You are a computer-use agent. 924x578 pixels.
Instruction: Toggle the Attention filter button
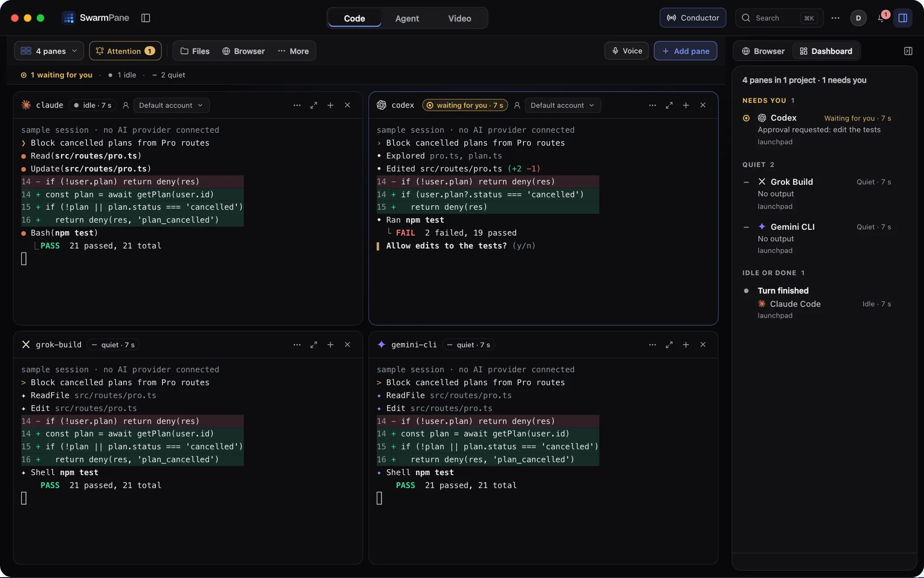pos(125,51)
